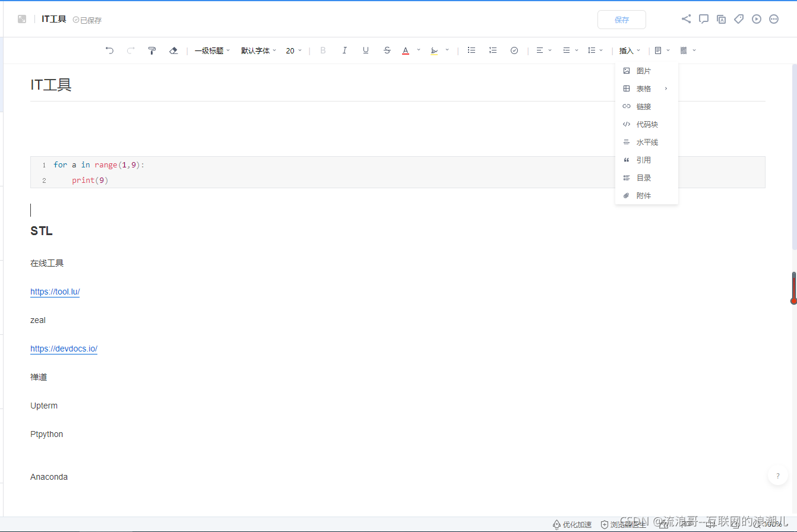The image size is (797, 532).
Task: Select the format painter icon
Action: coord(152,50)
